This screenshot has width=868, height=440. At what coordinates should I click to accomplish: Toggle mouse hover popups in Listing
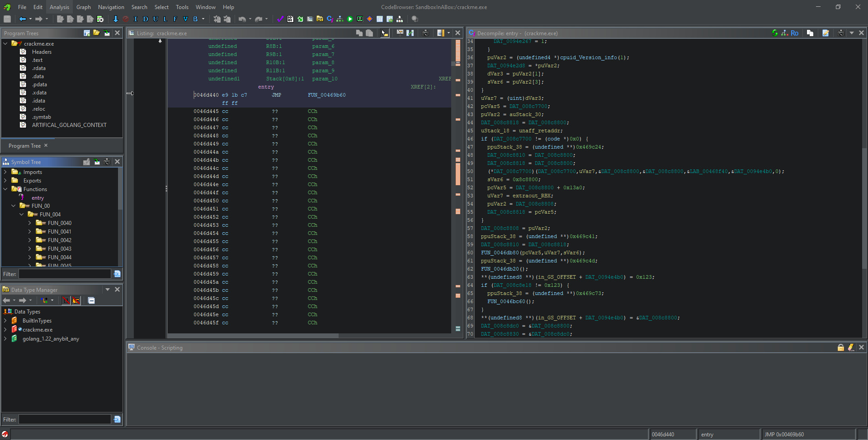tap(385, 33)
